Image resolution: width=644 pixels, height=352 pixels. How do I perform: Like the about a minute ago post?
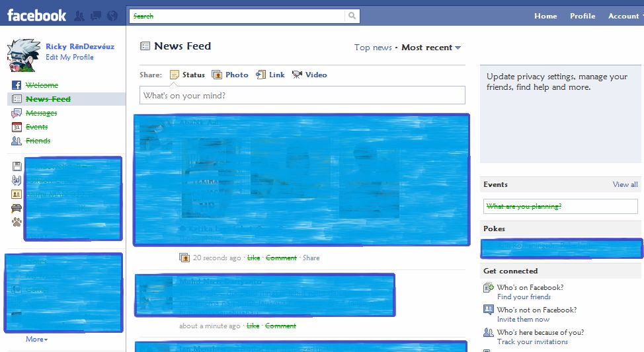click(x=253, y=326)
